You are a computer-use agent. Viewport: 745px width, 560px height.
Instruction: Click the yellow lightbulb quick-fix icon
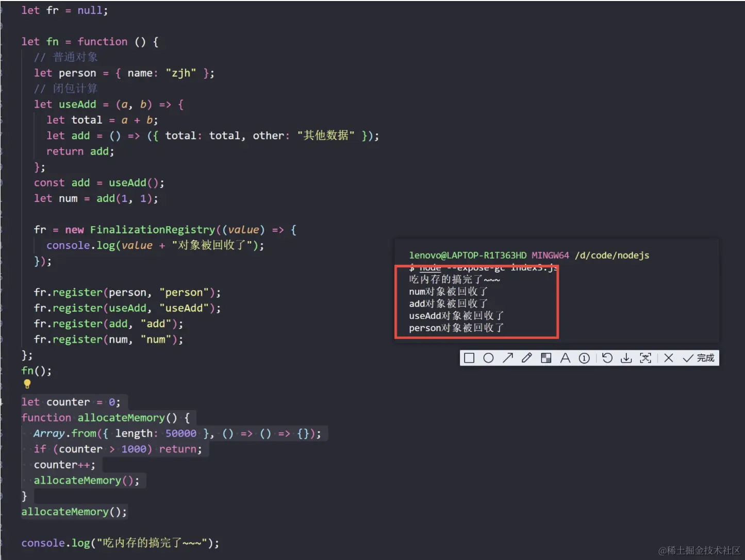pos(27,384)
